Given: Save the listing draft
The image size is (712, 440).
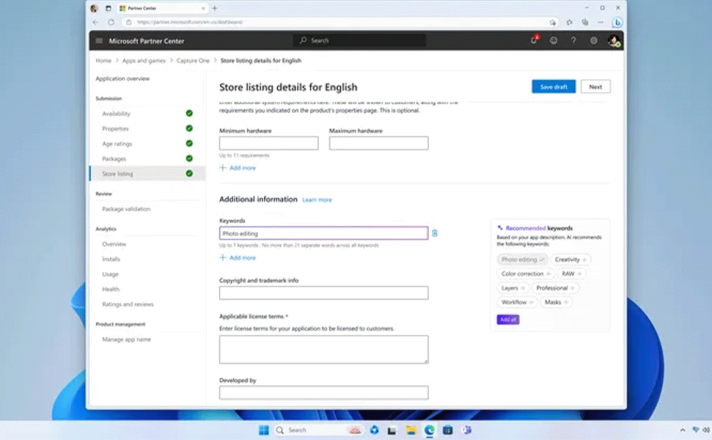Looking at the screenshot, I should point(554,87).
